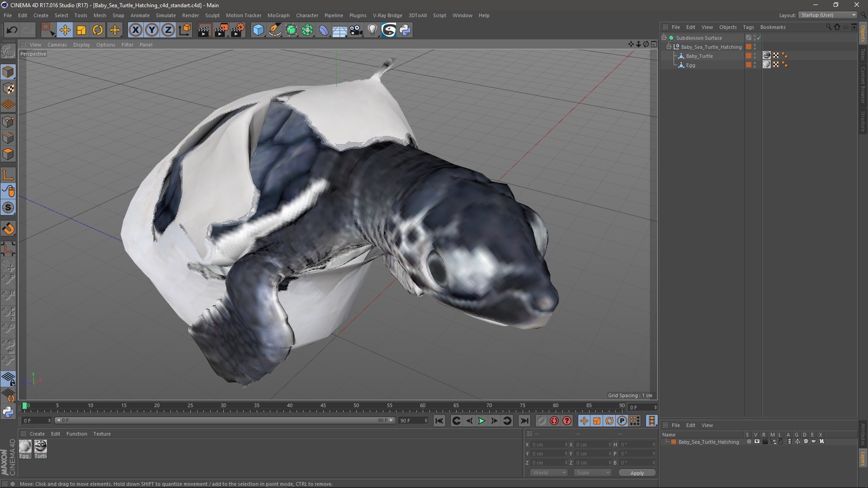Activate the Move tool in top toolbar

[65, 30]
